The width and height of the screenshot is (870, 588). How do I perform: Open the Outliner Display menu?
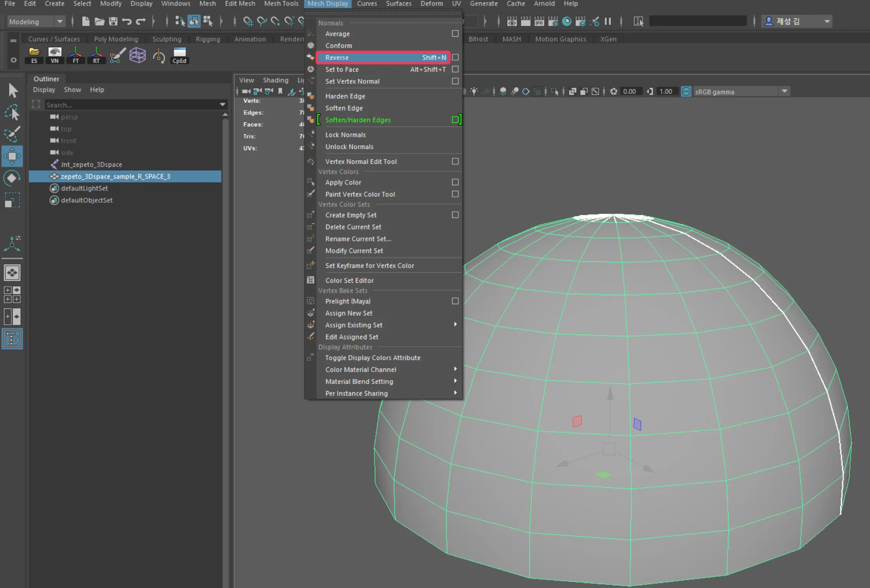tap(44, 90)
